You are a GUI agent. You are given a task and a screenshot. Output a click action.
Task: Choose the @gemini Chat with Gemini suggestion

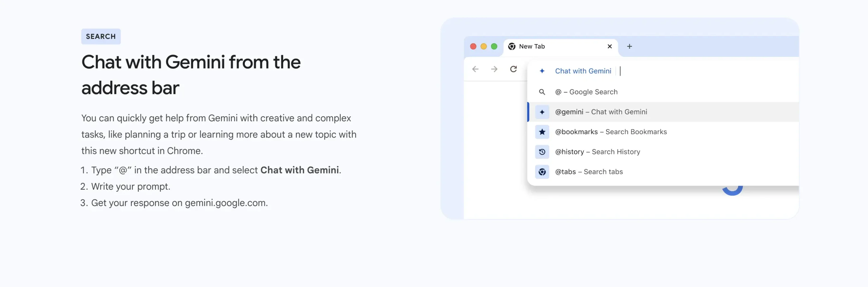click(601, 112)
